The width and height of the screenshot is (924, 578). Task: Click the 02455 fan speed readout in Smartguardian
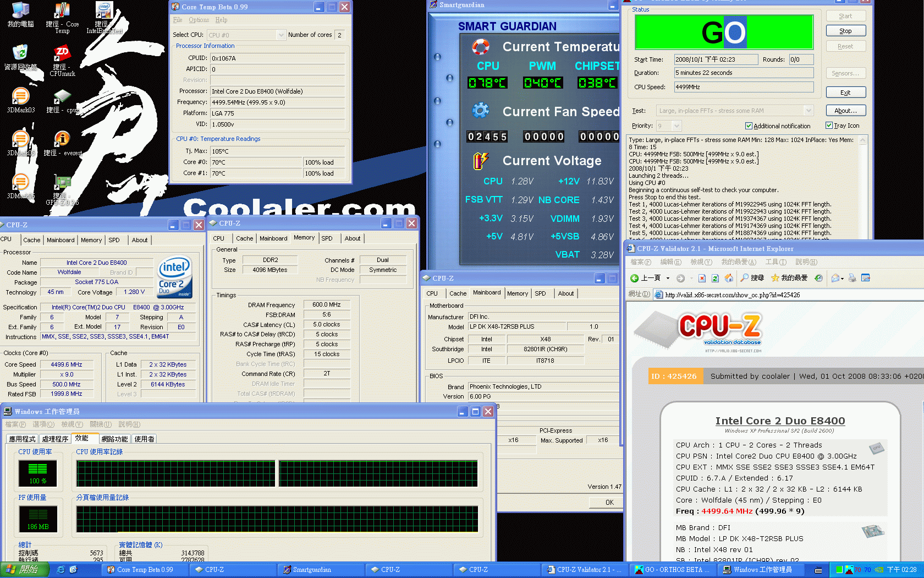pos(487,137)
